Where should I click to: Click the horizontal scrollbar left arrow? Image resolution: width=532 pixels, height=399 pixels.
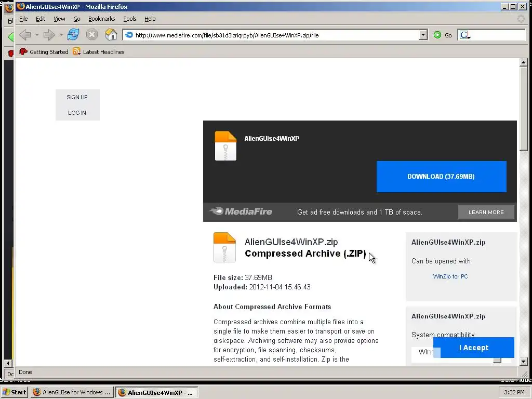pos(8,363)
